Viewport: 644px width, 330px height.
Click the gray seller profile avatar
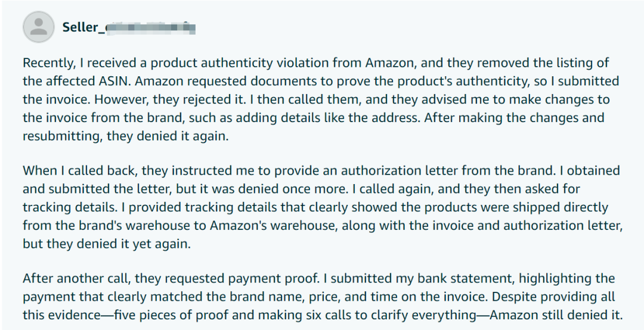pyautogui.click(x=39, y=27)
